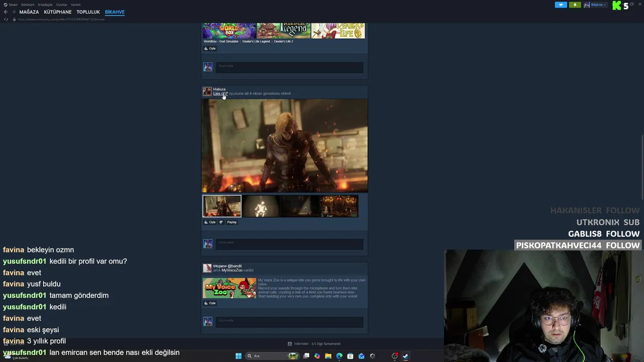Open the MyVoiceZoo game link
644x362 pixels.
coord(232,270)
